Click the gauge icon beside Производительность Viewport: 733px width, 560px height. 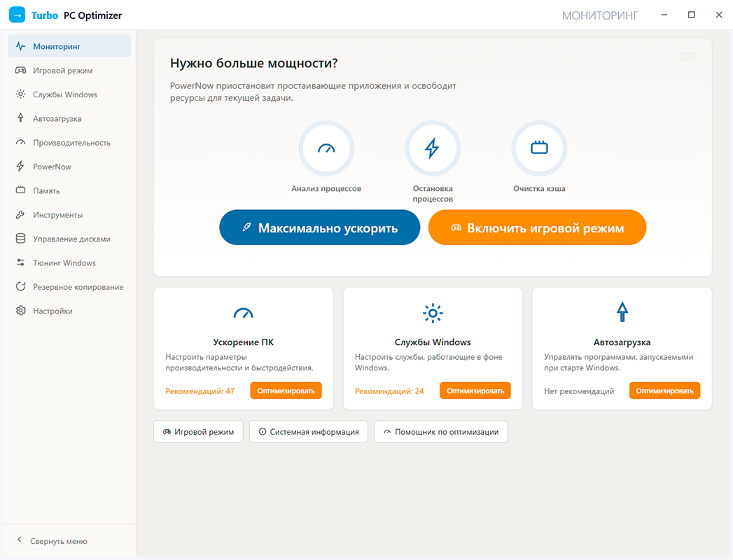tap(20, 143)
